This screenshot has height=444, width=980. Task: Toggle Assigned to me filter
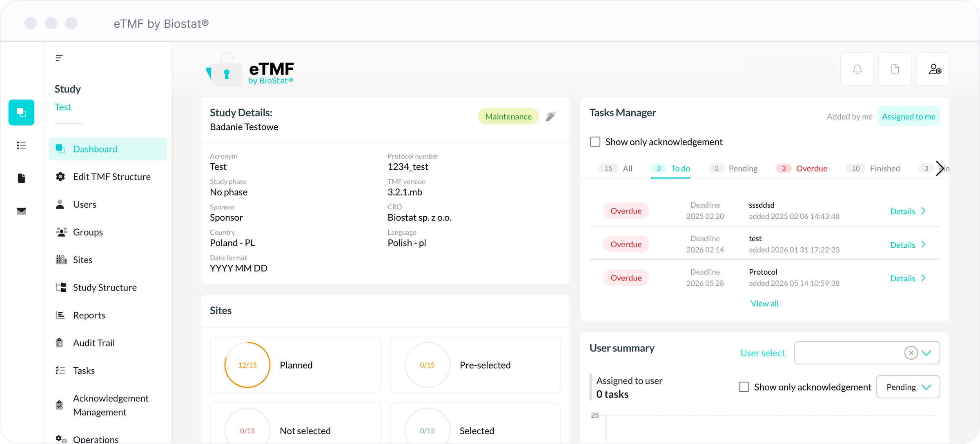(909, 117)
